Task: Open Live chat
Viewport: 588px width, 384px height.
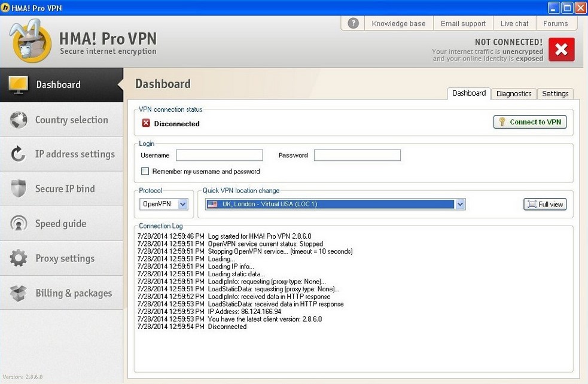Action: (x=514, y=23)
